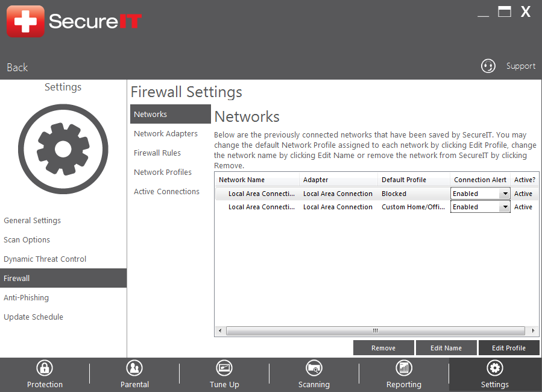Open Parental controls people icon

click(134, 368)
